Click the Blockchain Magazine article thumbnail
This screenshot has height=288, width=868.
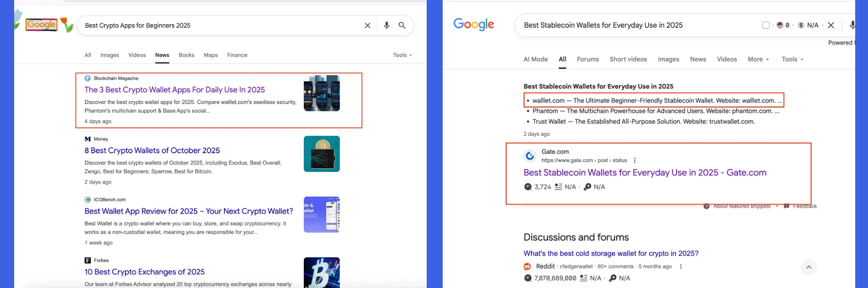coord(322,93)
